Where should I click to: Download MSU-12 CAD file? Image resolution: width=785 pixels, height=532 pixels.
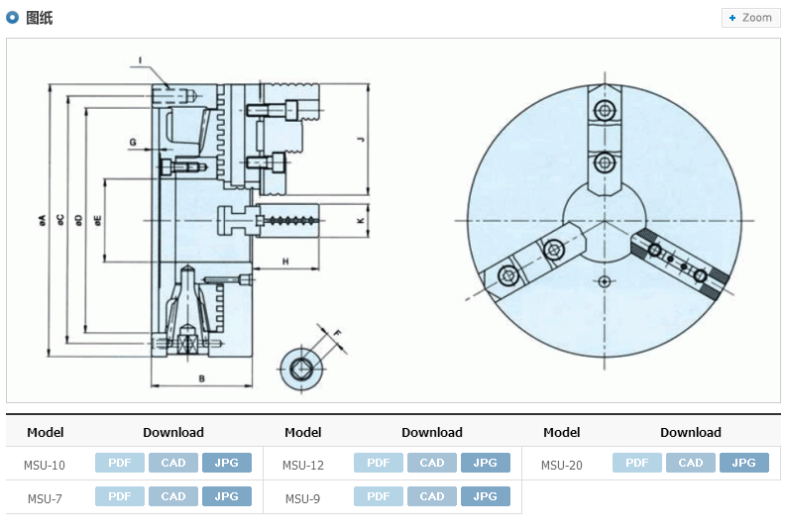[x=432, y=463]
